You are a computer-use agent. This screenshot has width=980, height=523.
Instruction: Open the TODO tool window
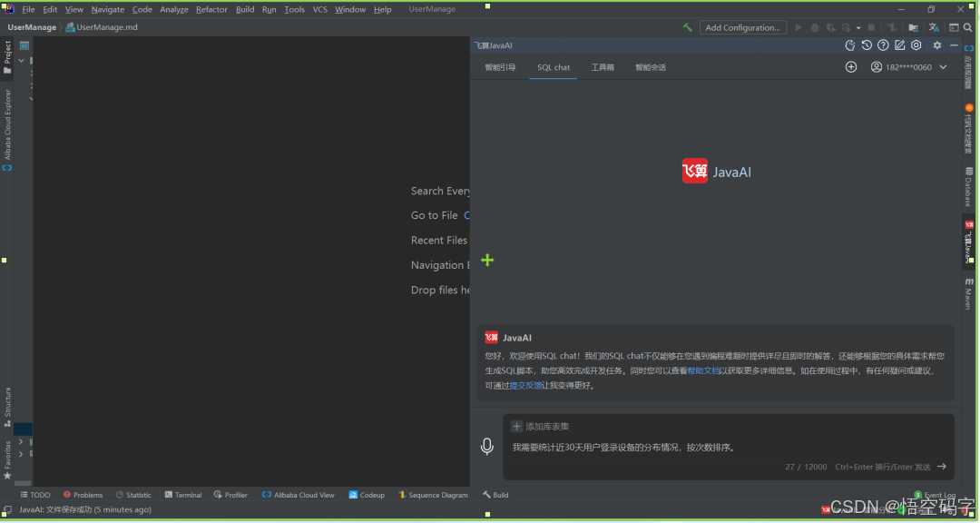35,495
